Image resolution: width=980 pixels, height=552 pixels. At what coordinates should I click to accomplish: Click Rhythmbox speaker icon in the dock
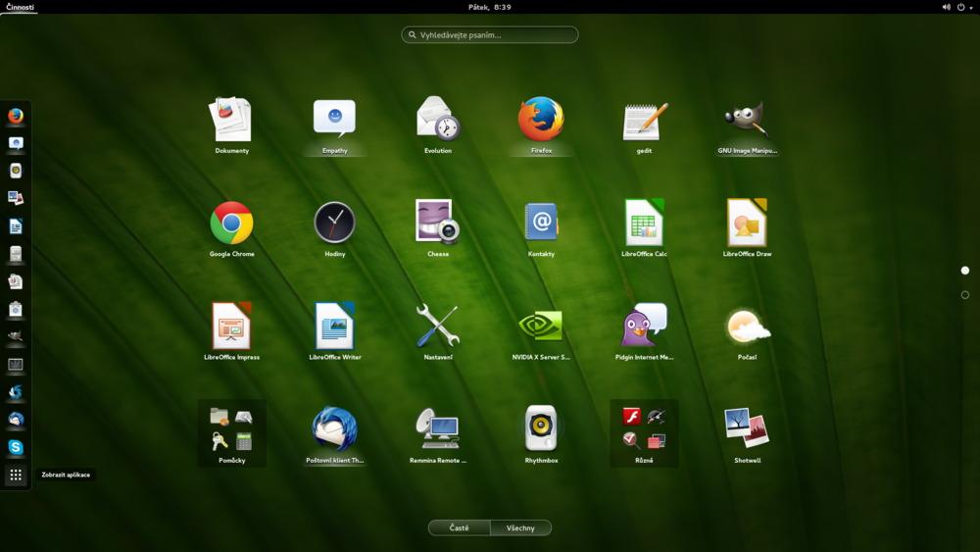(x=16, y=171)
